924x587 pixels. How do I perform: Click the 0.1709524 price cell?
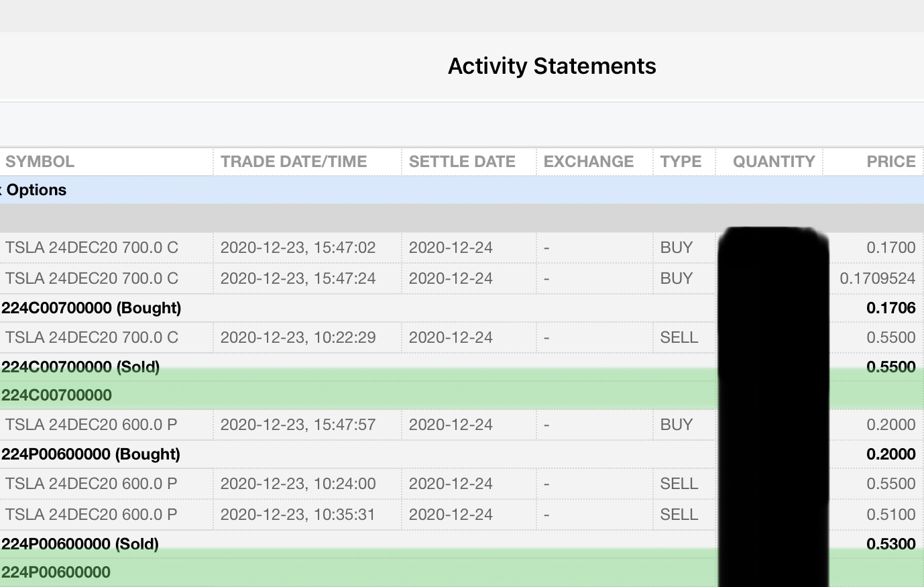[x=877, y=278]
